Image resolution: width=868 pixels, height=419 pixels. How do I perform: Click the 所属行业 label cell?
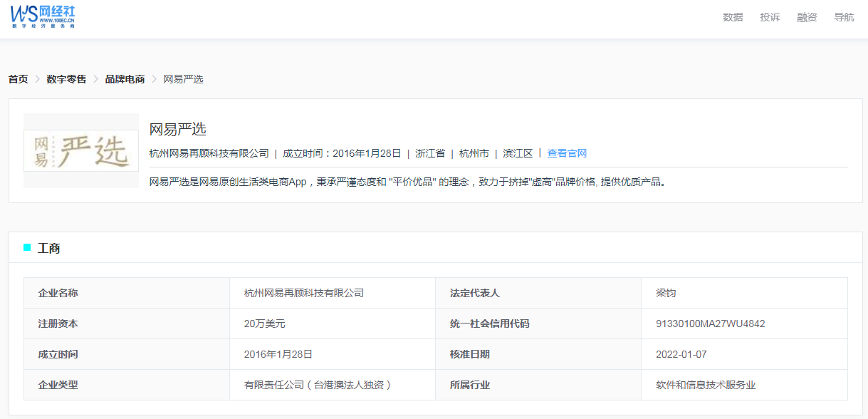point(538,385)
